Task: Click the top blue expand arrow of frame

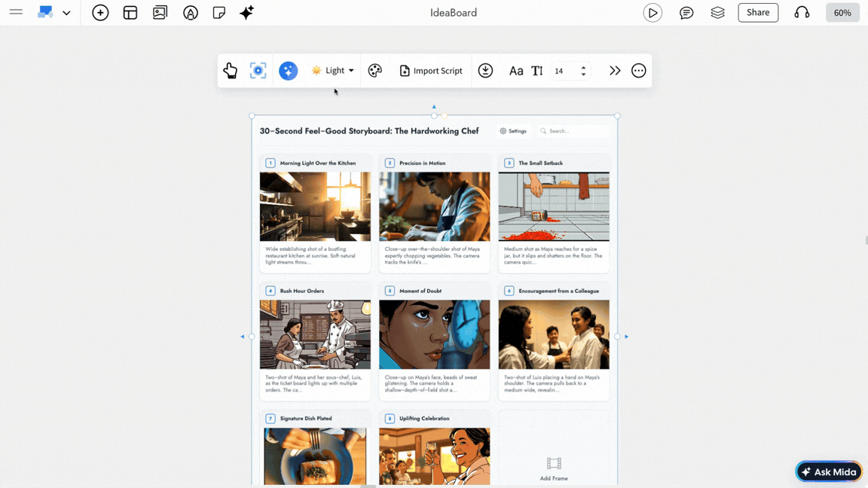Action: tap(434, 107)
